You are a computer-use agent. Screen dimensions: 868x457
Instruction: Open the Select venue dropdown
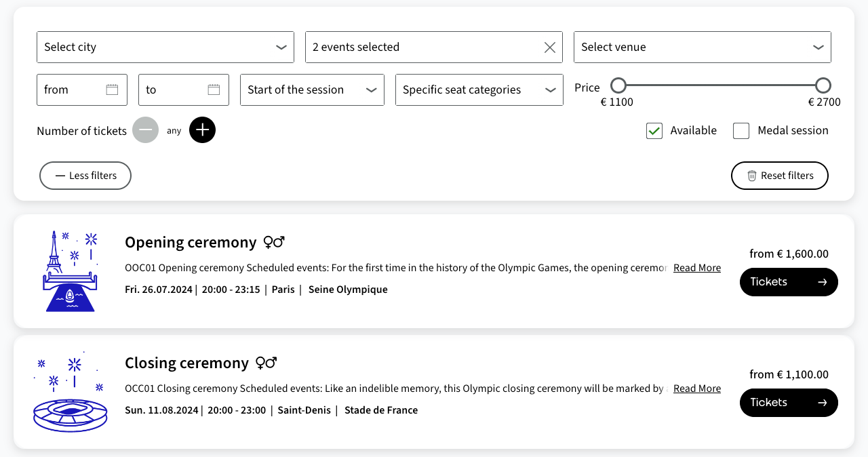(x=703, y=47)
